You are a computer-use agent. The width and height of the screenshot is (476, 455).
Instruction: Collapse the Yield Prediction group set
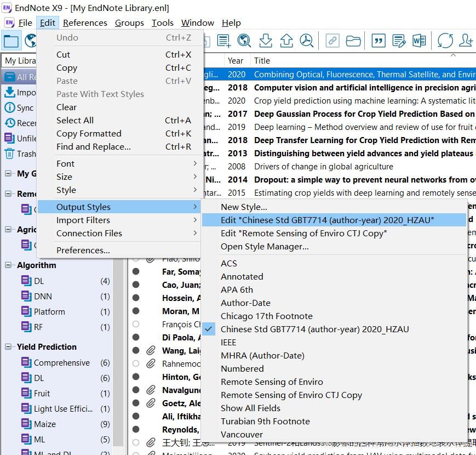pos(8,347)
